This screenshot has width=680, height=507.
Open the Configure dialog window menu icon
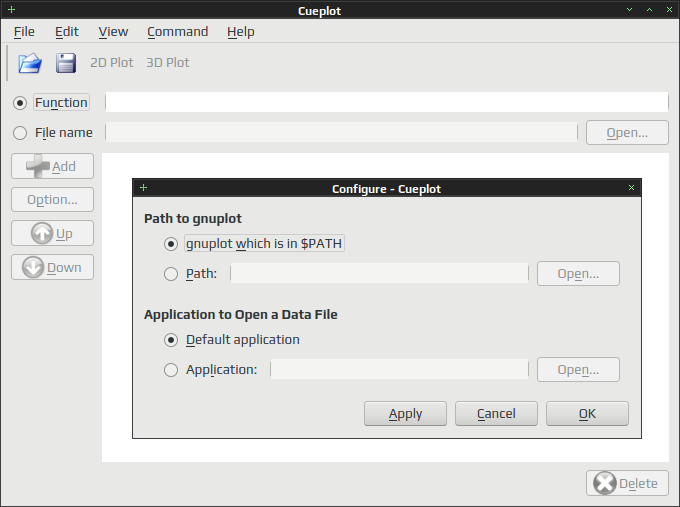[x=144, y=188]
